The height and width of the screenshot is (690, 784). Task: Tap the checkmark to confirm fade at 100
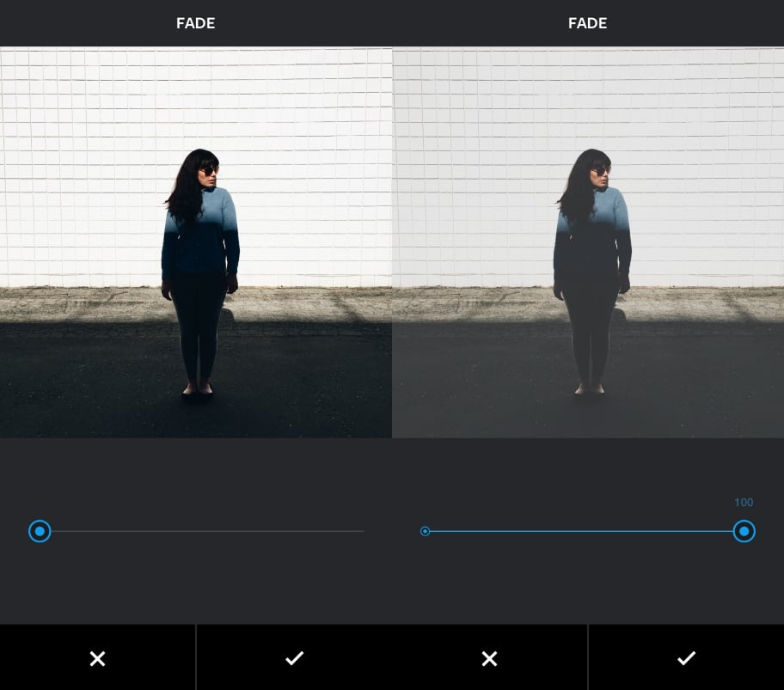coord(686,658)
